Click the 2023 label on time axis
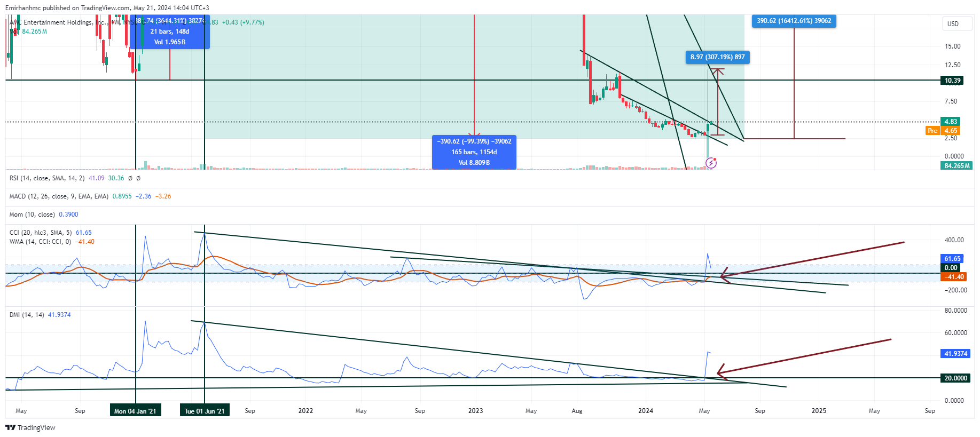980x437 pixels. pos(475,411)
